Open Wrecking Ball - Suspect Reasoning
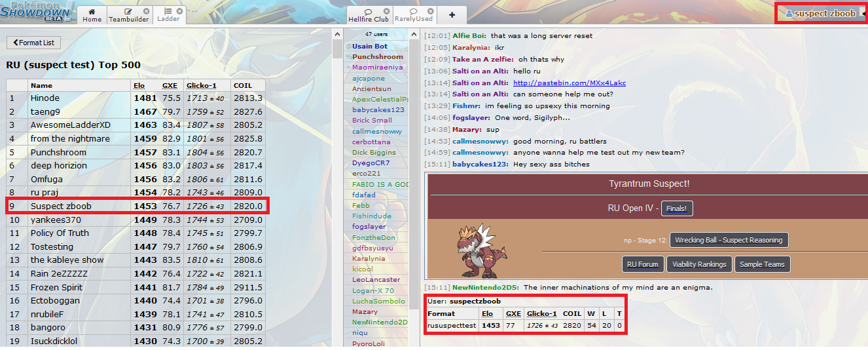The height and width of the screenshot is (350, 868). tap(729, 240)
